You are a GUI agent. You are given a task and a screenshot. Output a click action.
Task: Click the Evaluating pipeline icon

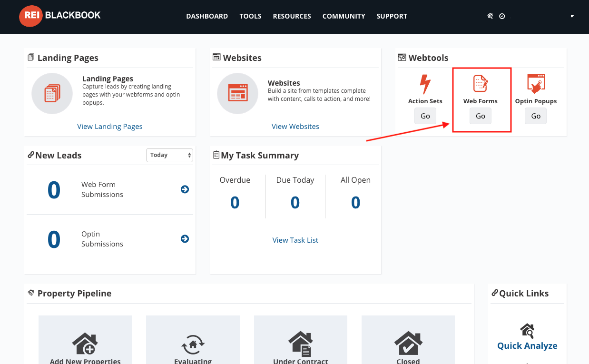(193, 344)
